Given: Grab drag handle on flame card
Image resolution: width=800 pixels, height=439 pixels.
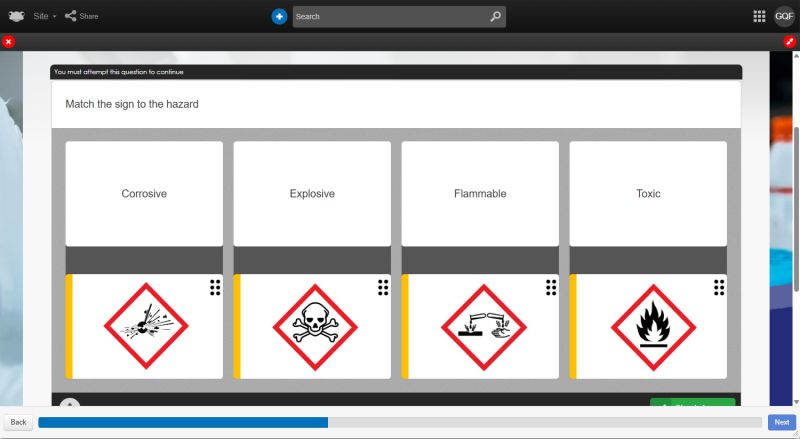Looking at the screenshot, I should 719,288.
